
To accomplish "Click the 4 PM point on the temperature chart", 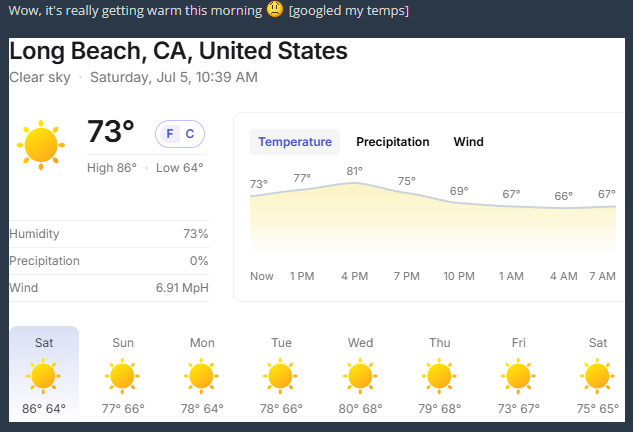I will coord(354,183).
